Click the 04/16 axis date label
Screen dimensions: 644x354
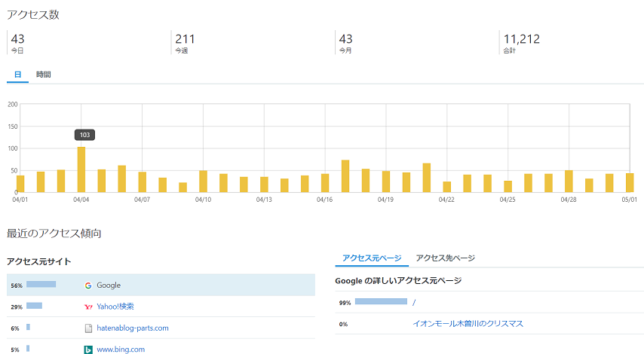324,200
